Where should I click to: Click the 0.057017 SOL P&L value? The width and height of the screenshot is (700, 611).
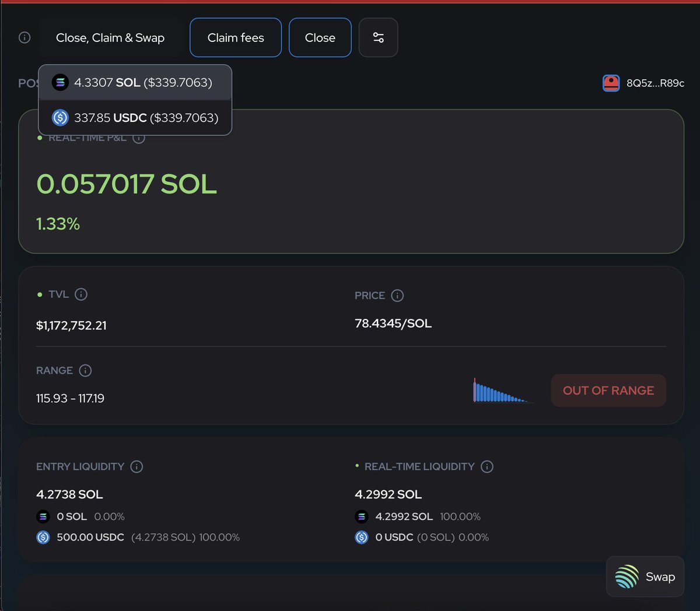pos(127,184)
